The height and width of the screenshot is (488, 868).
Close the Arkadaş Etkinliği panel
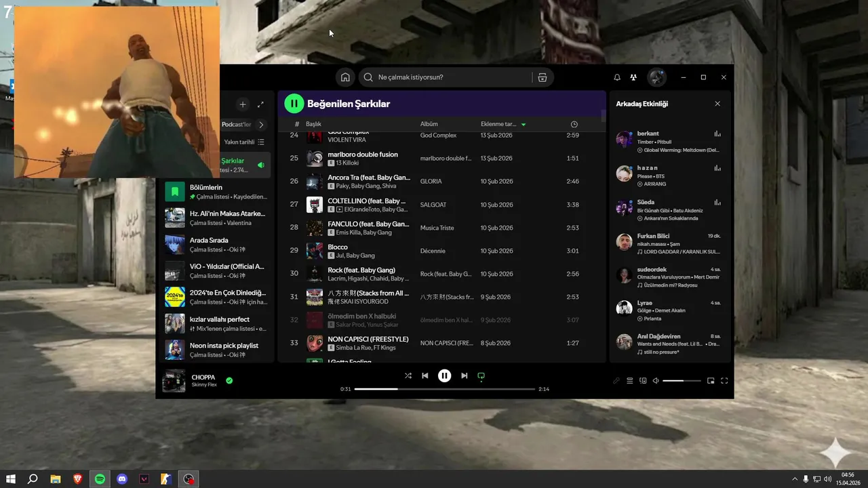[x=717, y=104]
